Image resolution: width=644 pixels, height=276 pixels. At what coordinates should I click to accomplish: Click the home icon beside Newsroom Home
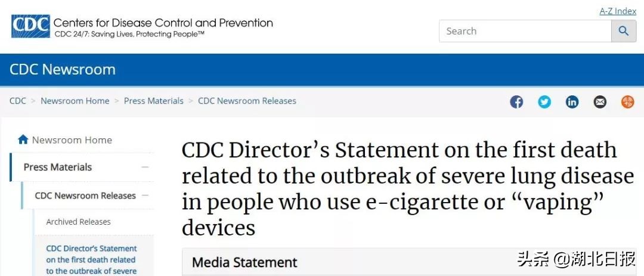23,140
